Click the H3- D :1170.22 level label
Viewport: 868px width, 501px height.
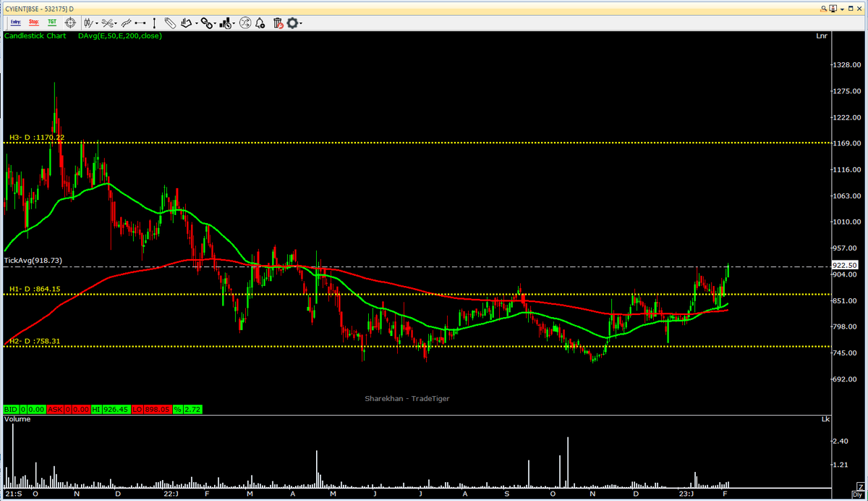pos(36,137)
